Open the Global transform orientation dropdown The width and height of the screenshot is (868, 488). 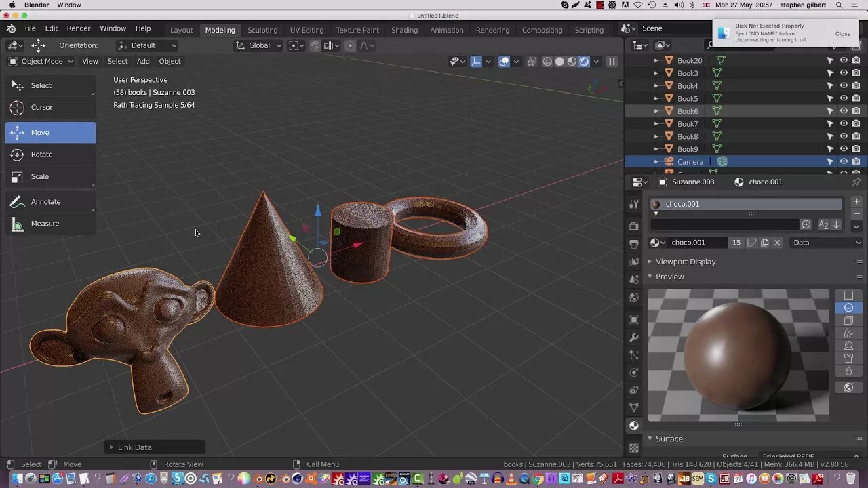pos(258,45)
